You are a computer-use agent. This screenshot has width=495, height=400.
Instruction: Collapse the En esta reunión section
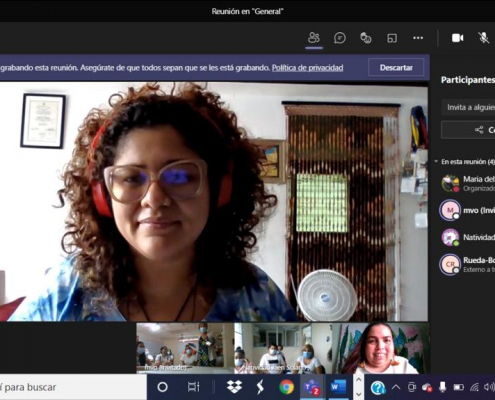[436, 162]
